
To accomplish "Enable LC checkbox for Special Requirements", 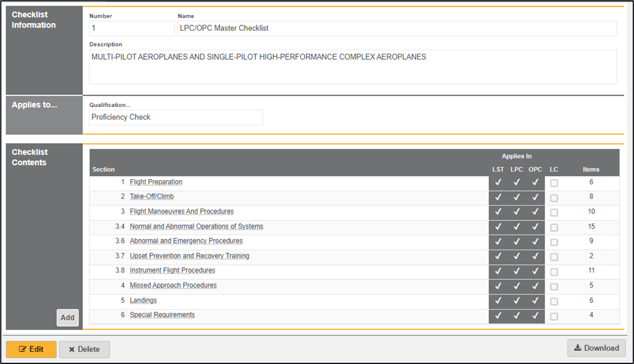I will pos(554,316).
